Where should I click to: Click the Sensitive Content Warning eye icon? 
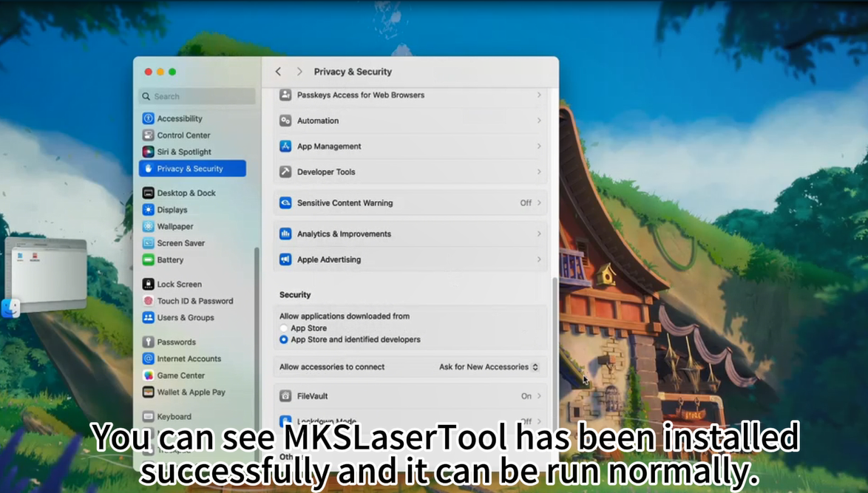click(285, 203)
